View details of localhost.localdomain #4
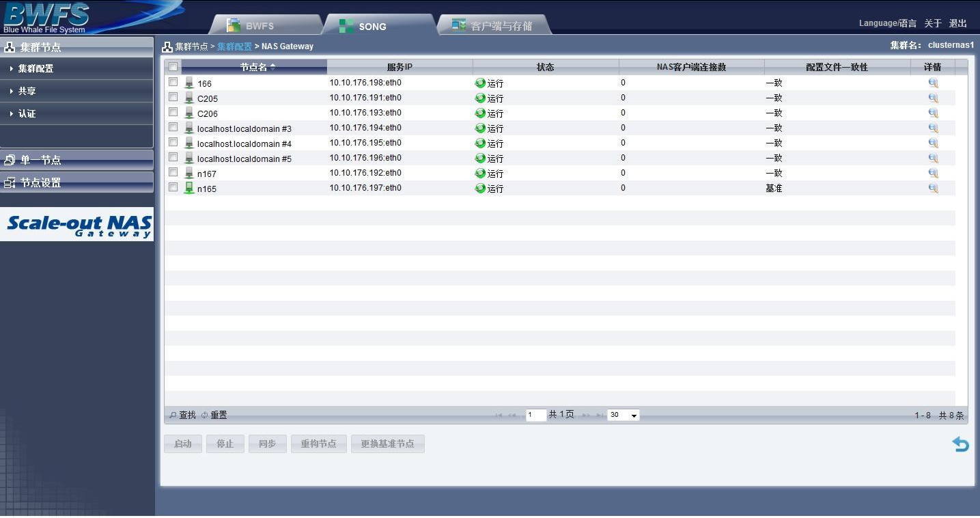The image size is (980, 518). pos(933,143)
